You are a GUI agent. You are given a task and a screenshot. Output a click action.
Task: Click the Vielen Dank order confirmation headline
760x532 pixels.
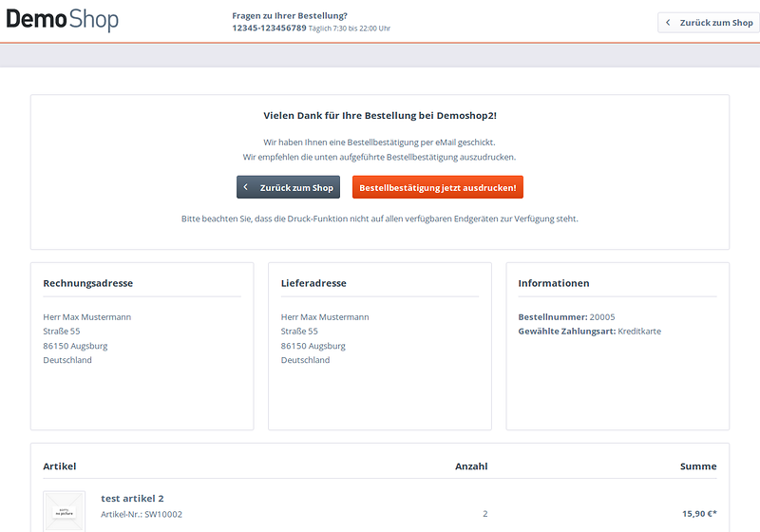point(380,115)
